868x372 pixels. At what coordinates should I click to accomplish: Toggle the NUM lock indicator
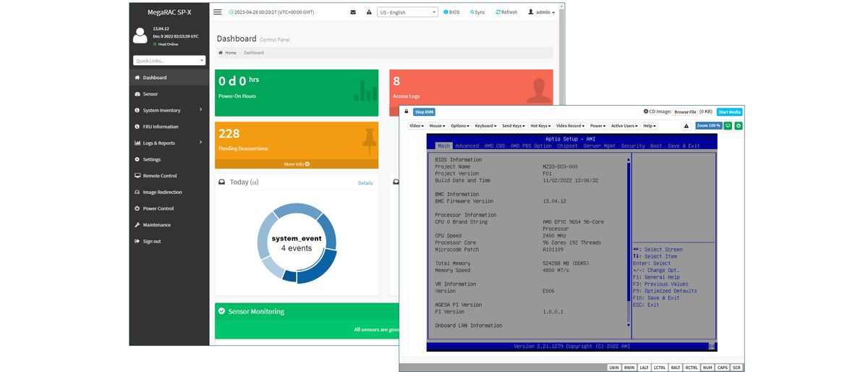(x=707, y=368)
